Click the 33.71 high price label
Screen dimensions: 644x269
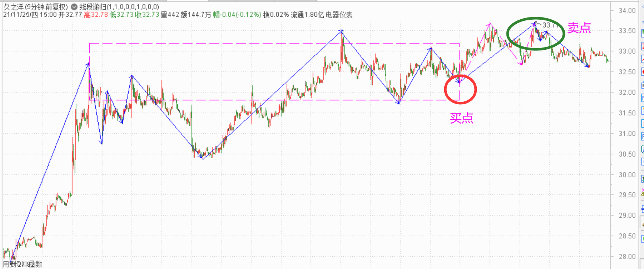click(549, 25)
